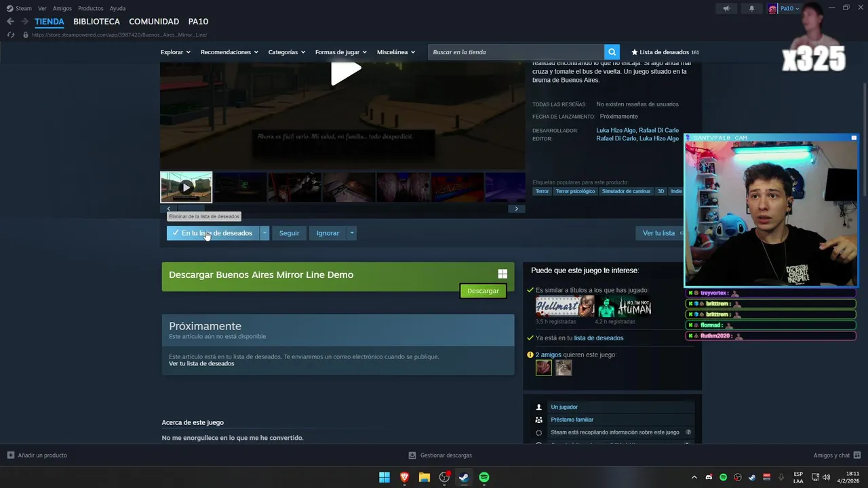Viewport: 868px width, 488px height.
Task: Reload the store page
Action: (x=10, y=35)
